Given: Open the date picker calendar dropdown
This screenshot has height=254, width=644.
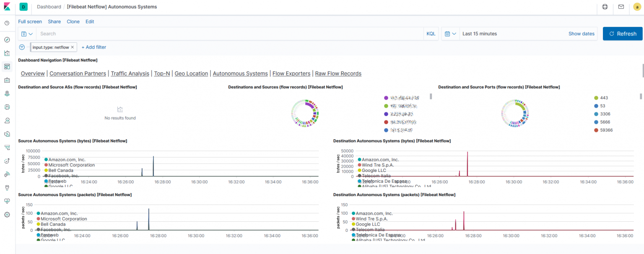Looking at the screenshot, I should point(450,34).
